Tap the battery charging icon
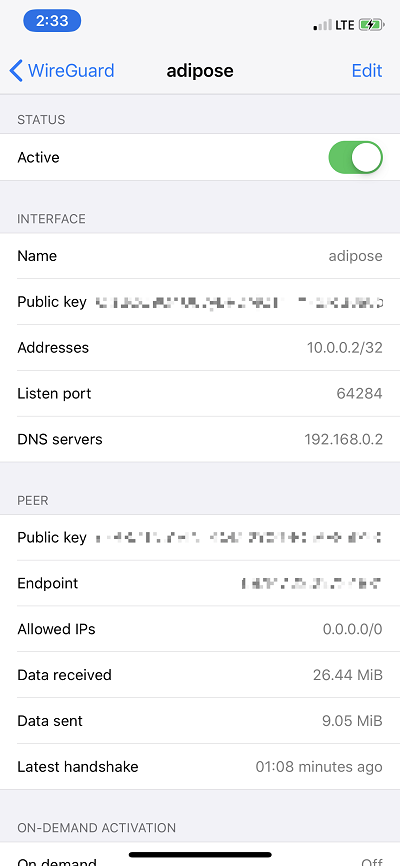Image resolution: width=400 pixels, height=866 pixels. (370, 25)
